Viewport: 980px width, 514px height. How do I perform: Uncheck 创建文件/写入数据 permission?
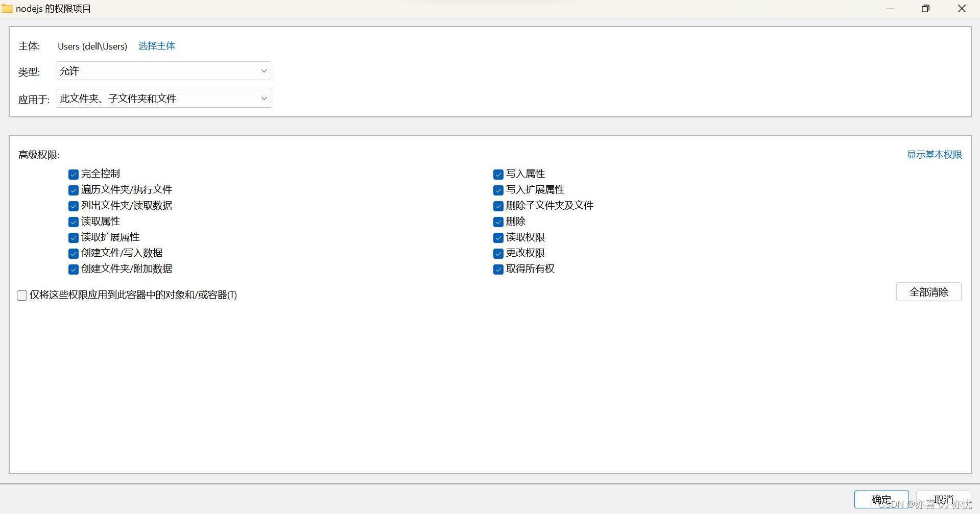click(74, 254)
